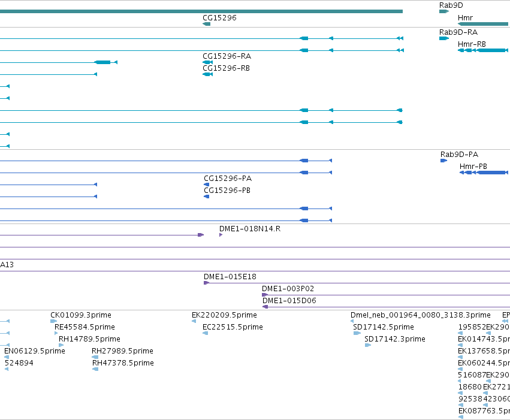Click the EK137658.5pr EST label
510x420 pixels.
pos(484,351)
